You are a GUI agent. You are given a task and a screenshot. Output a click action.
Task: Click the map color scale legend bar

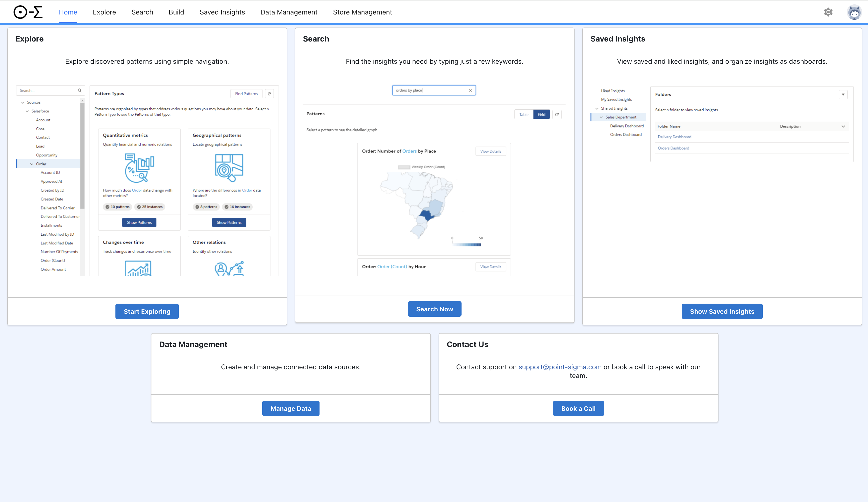tap(467, 245)
